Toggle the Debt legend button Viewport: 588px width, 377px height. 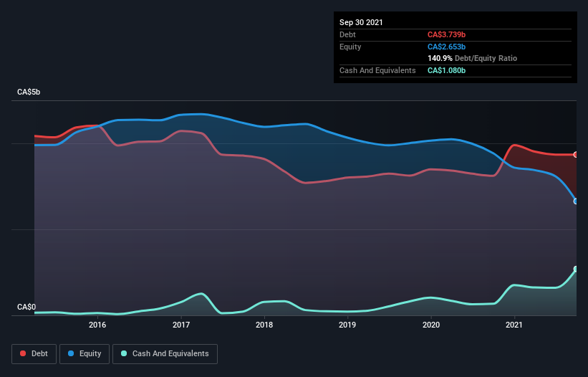34,354
